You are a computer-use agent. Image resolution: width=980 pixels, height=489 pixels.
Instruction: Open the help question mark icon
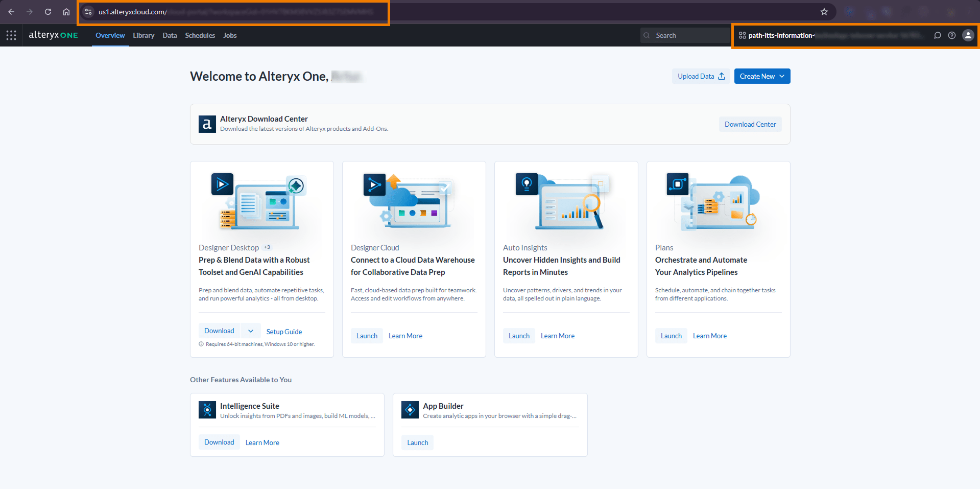tap(951, 35)
